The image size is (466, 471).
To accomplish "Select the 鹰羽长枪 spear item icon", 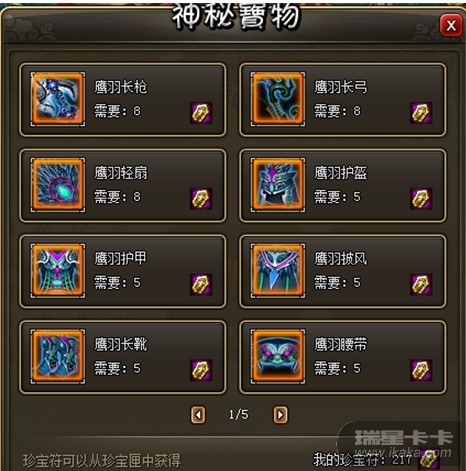I will [x=58, y=99].
